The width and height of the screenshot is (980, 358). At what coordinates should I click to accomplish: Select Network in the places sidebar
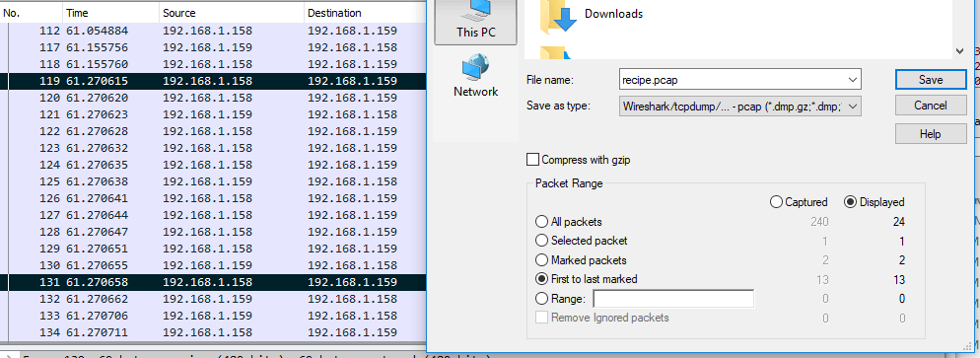pyautogui.click(x=475, y=76)
